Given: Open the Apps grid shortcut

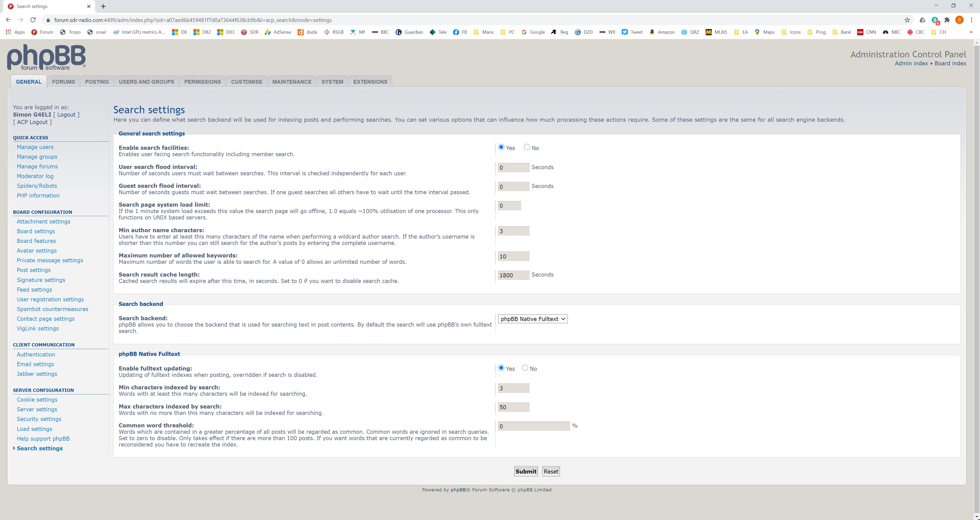Looking at the screenshot, I should [15, 32].
